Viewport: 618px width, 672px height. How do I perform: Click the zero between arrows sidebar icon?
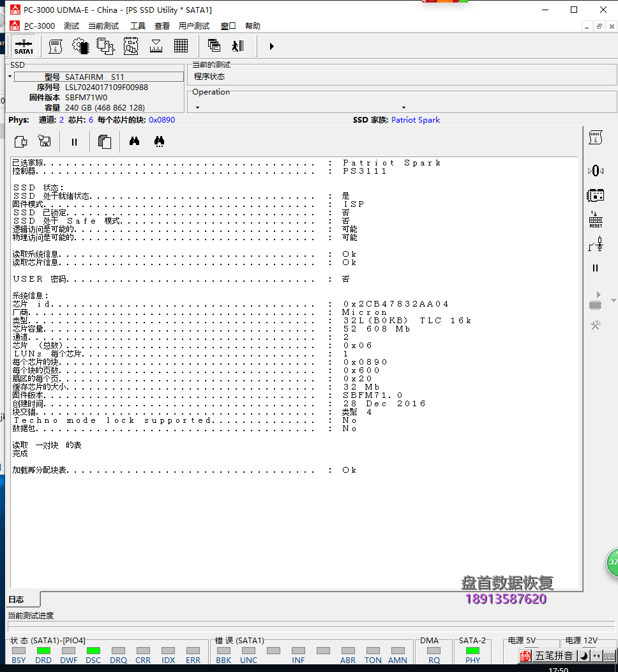tap(595, 171)
